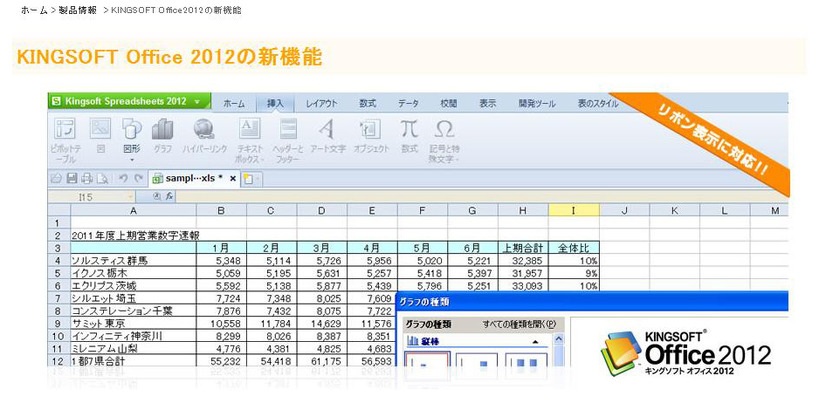The height and width of the screenshot is (396, 826).
Task: Switch to the 表示 ribbon tab
Action: tap(487, 104)
